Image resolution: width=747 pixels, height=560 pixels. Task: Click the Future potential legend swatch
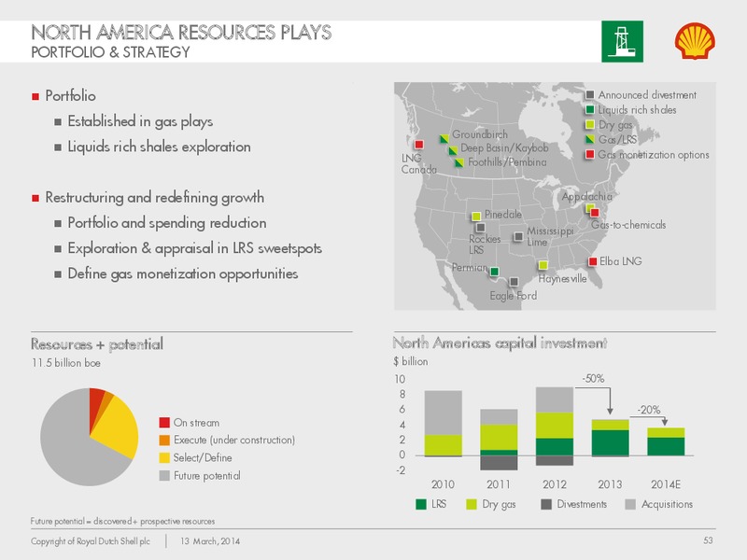click(x=164, y=475)
